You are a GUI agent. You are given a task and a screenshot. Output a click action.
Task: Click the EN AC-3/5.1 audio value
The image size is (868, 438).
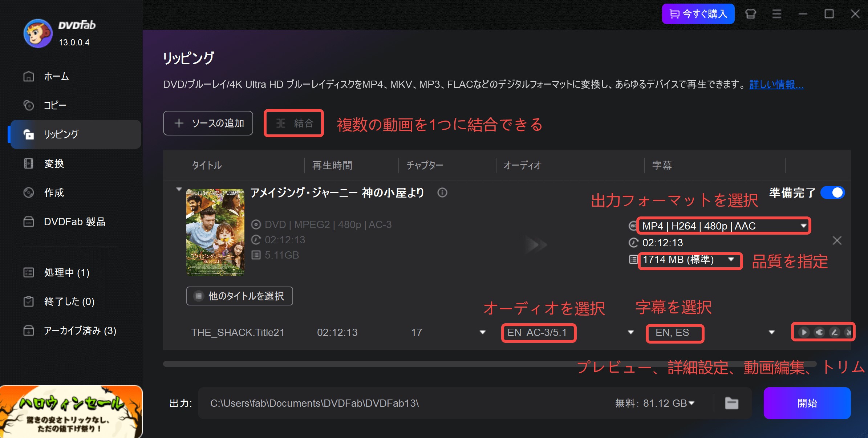pyautogui.click(x=537, y=332)
